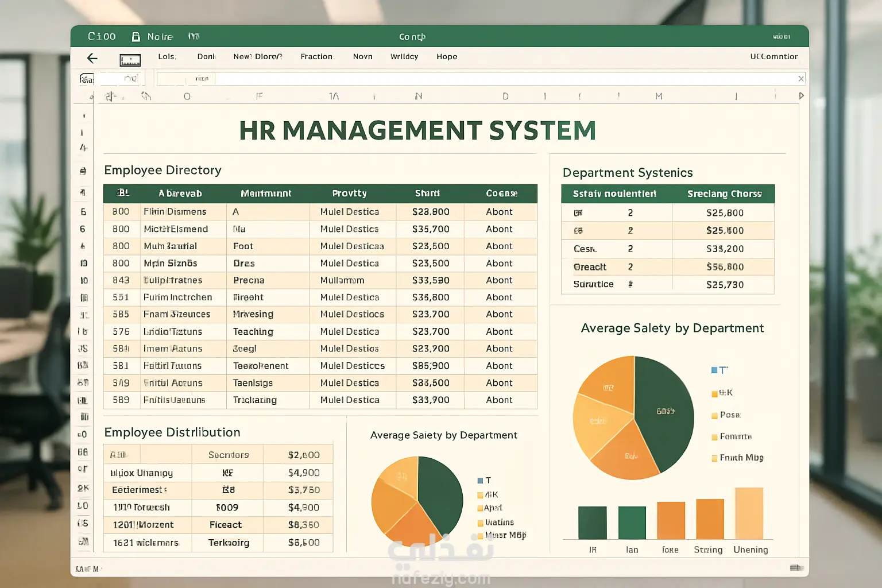Viewport: 882px width, 588px height.
Task: Select the Terkıoirg cell
Action: point(227,543)
